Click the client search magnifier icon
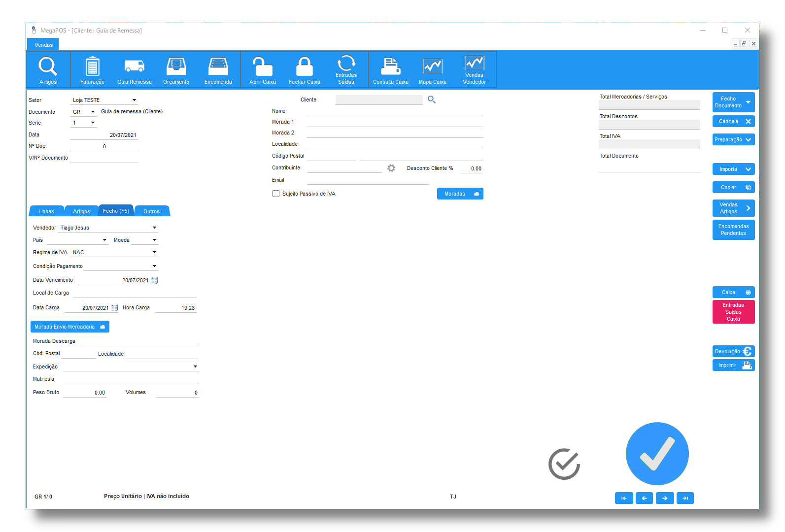The image size is (785, 532). point(432,100)
